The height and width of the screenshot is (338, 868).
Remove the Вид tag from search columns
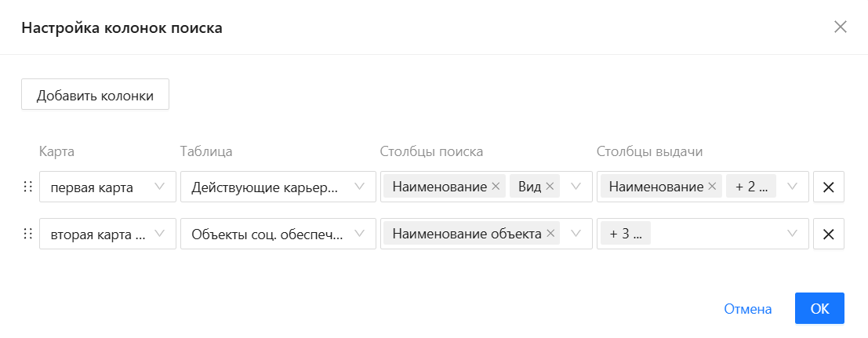point(550,187)
